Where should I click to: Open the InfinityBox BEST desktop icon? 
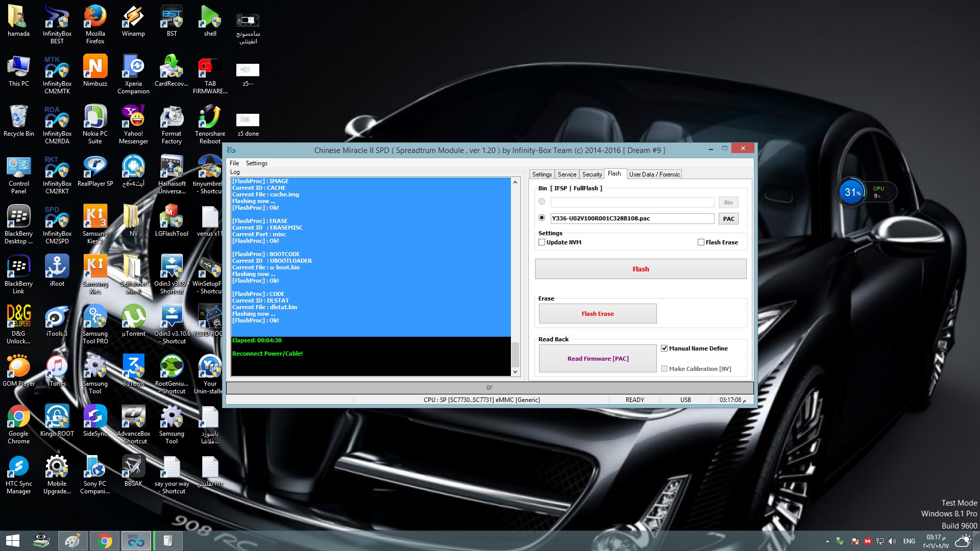pyautogui.click(x=57, y=24)
